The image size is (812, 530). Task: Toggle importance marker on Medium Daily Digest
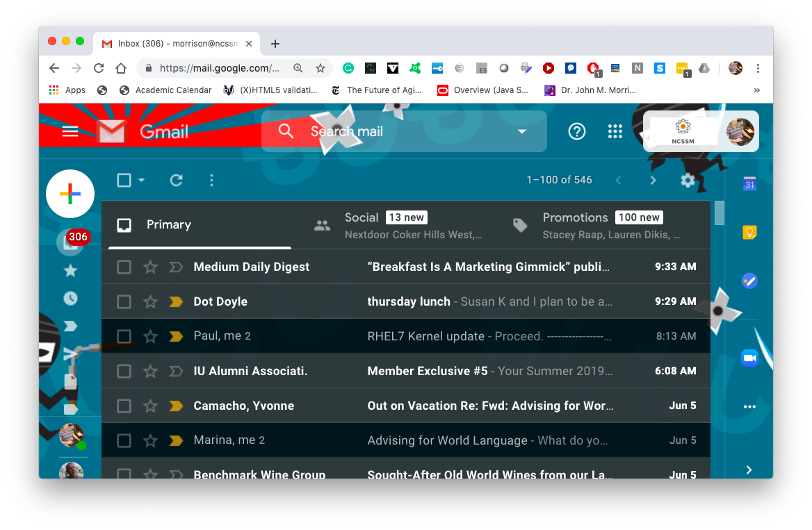176,267
